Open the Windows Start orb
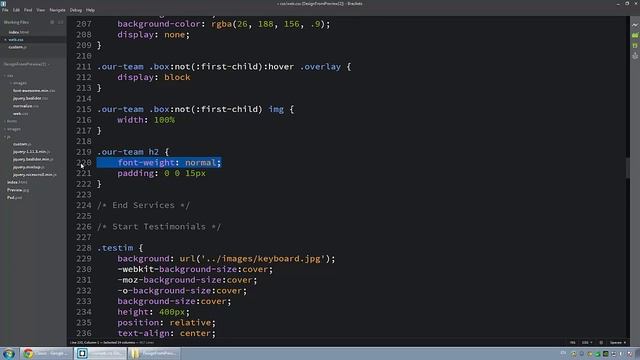Screen dimensions: 640x360 (x=9, y=353)
